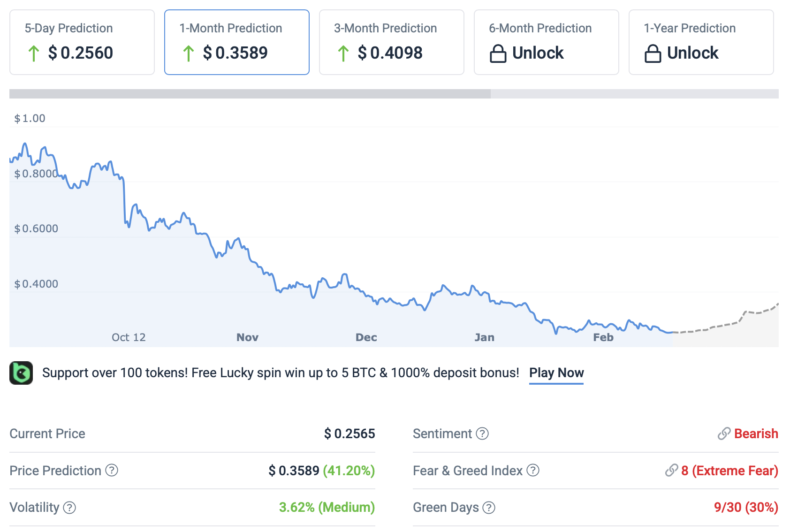Open the Volatility help icon
Screen dimensions: 790x532
pos(69,508)
